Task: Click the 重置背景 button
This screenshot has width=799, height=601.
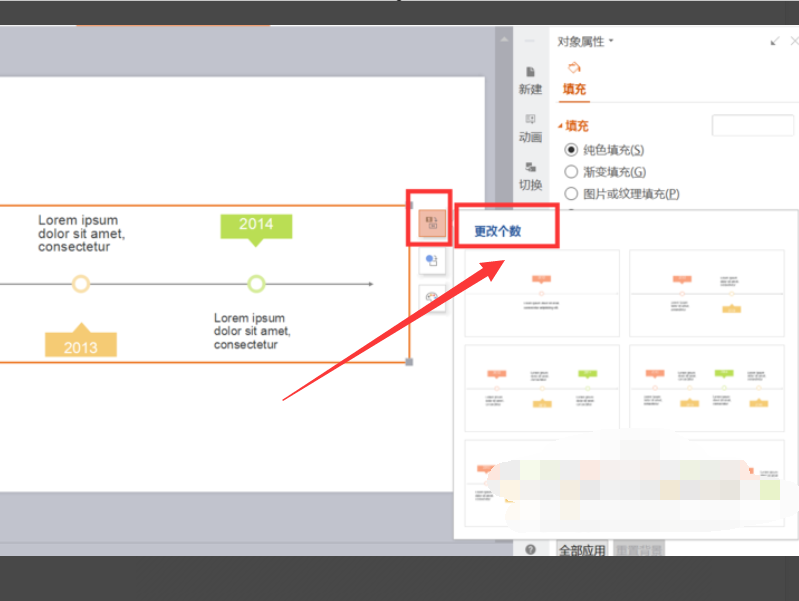Action: [639, 550]
